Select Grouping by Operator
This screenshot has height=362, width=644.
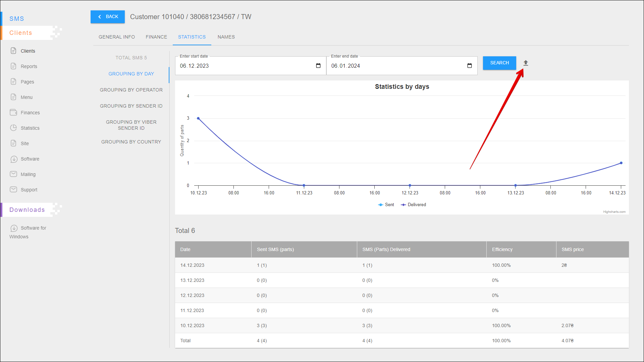[131, 90]
